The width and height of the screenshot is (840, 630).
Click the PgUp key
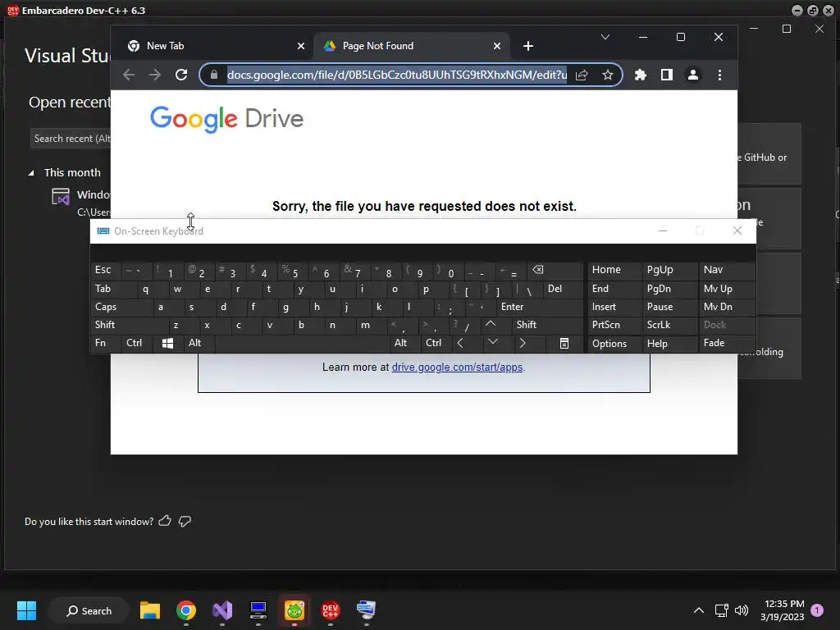669,270
